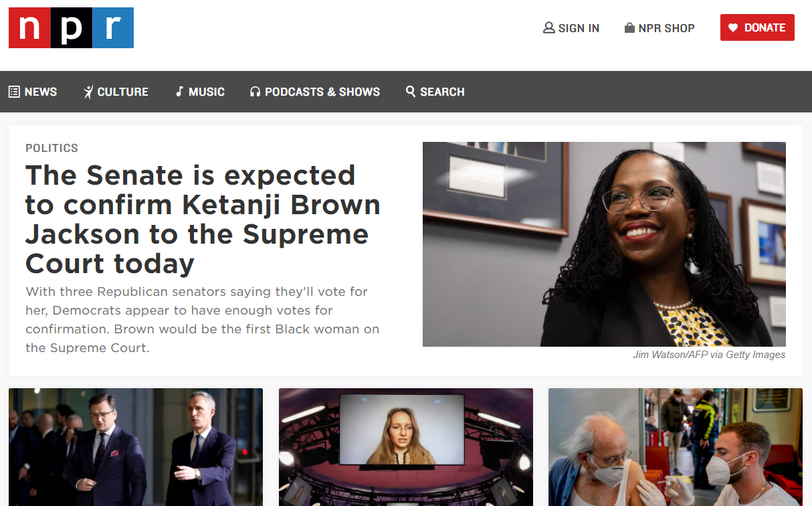Viewport: 812px width, 506px height.
Task: Open the Ketanji Brown Jackson headline
Action: click(x=203, y=220)
